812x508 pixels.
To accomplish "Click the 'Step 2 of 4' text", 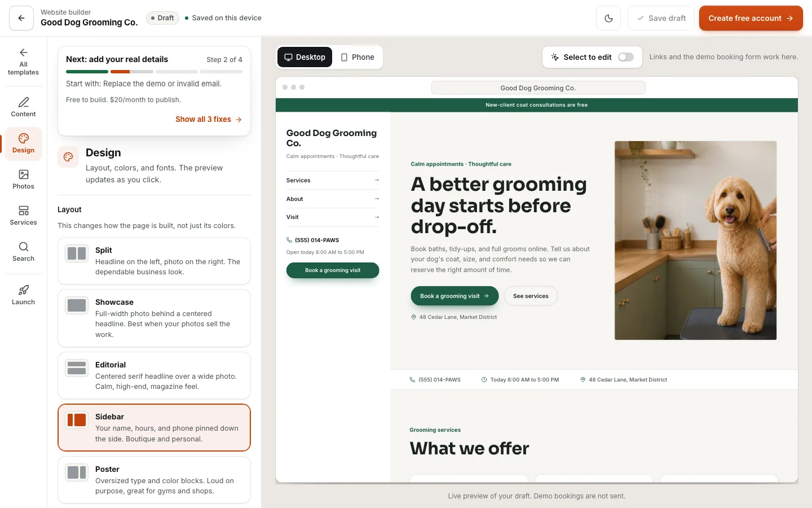I will [x=224, y=59].
